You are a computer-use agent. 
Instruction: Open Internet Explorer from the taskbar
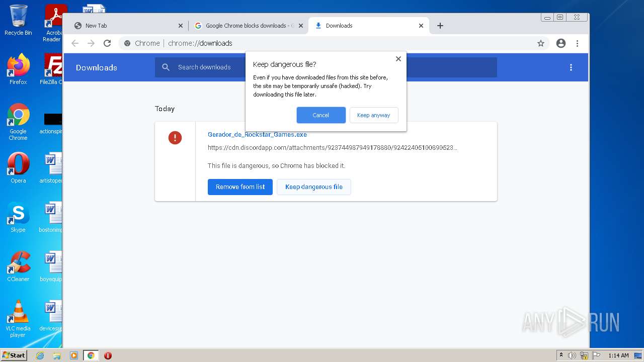click(40, 355)
